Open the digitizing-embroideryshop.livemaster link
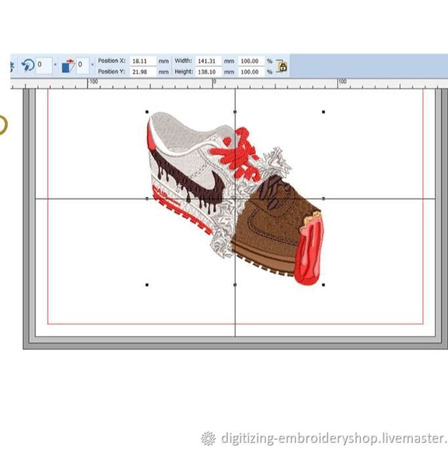The height and width of the screenshot is (450, 448). pos(334,438)
